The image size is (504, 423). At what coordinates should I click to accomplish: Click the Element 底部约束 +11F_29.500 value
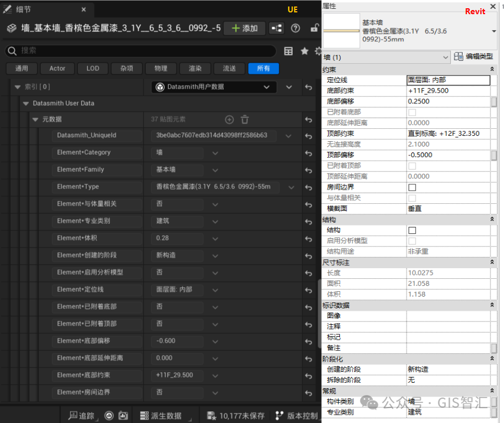pyautogui.click(x=177, y=375)
